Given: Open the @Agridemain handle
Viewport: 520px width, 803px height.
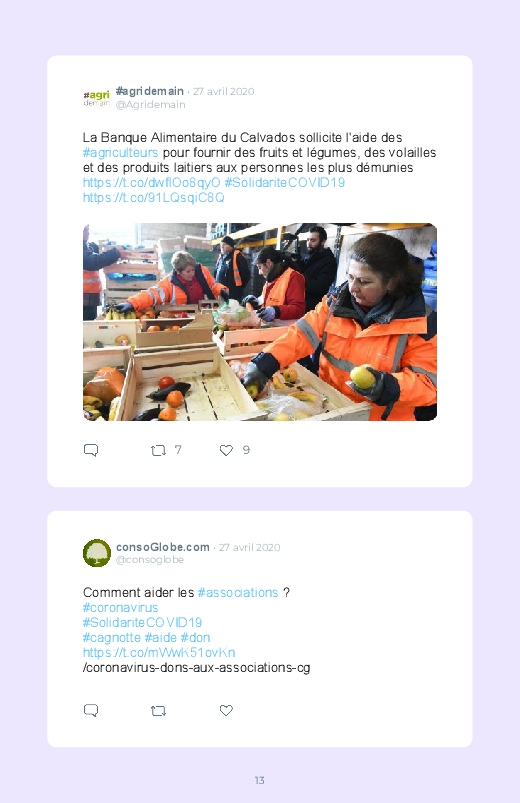Looking at the screenshot, I should coord(151,104).
